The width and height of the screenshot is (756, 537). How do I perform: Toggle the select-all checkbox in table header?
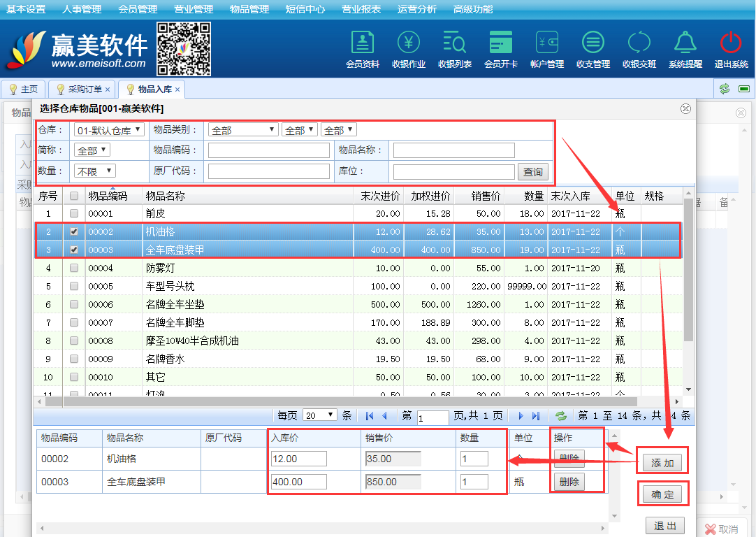(x=74, y=196)
